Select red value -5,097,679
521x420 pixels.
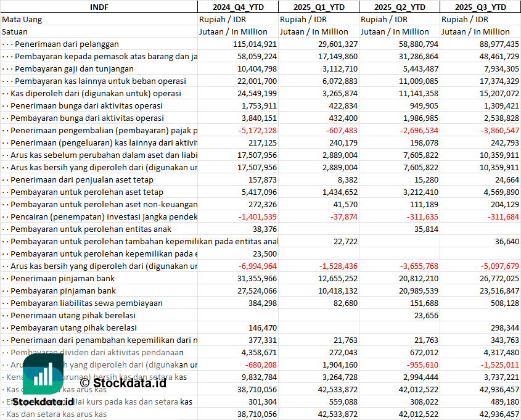coord(500,266)
